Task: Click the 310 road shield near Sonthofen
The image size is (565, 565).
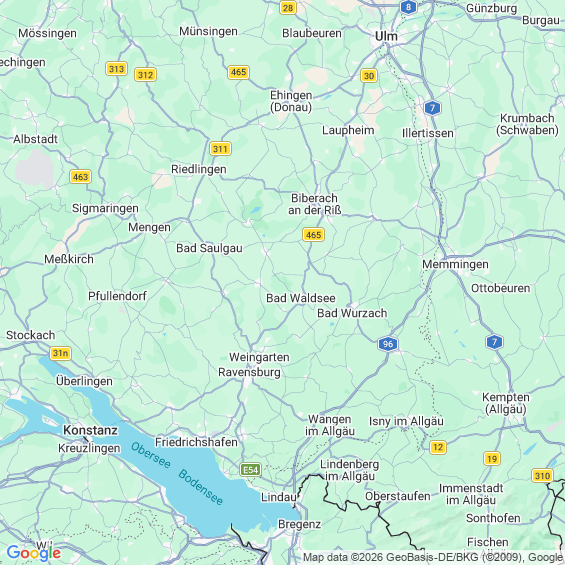Action: [542, 476]
